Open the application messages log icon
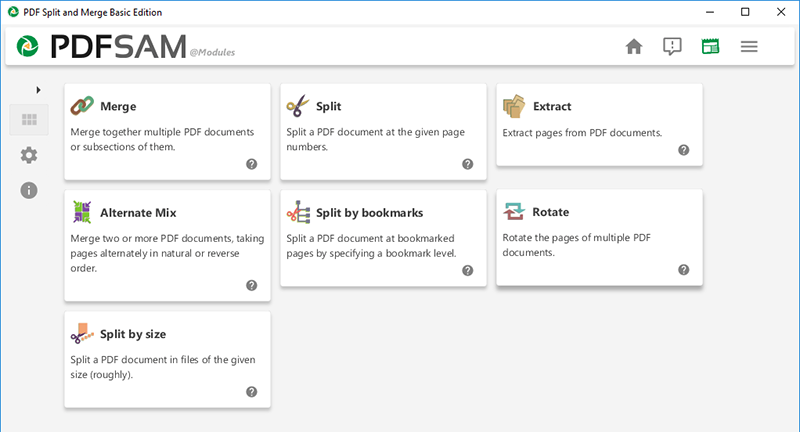This screenshot has width=800, height=432. tap(672, 46)
